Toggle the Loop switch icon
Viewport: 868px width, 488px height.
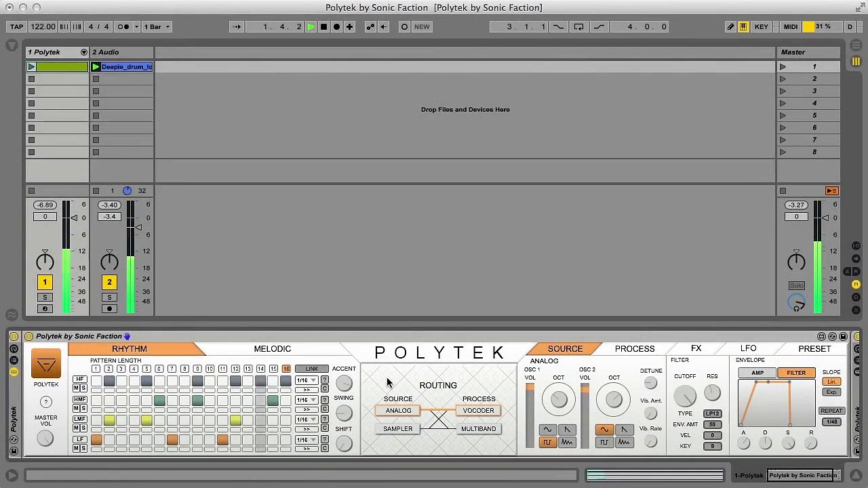[x=578, y=26]
